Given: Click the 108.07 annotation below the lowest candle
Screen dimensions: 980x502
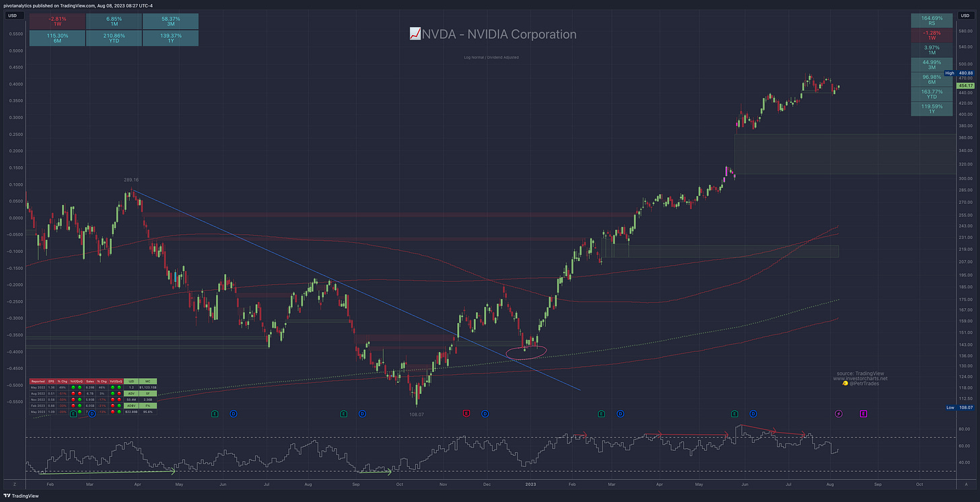Looking at the screenshot, I should [x=417, y=415].
